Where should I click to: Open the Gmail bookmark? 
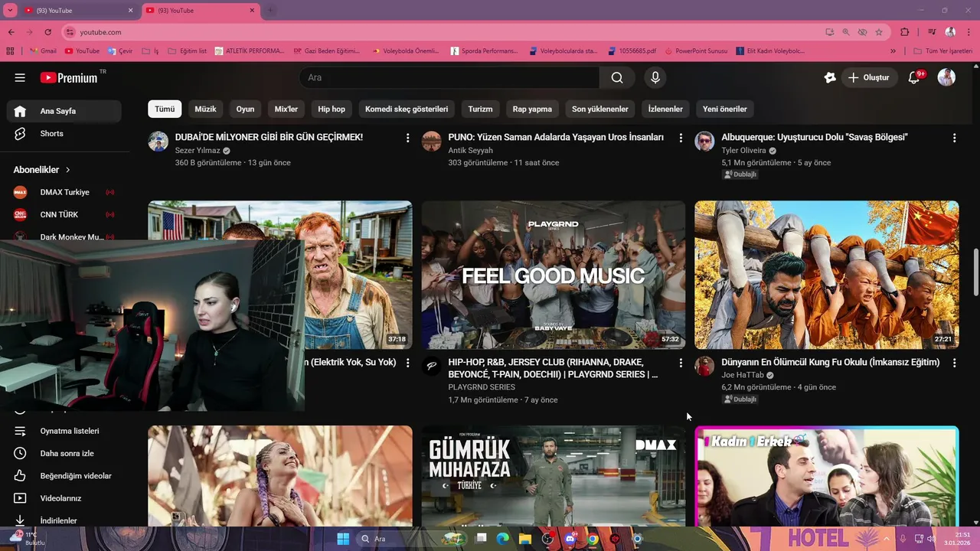tap(42, 51)
